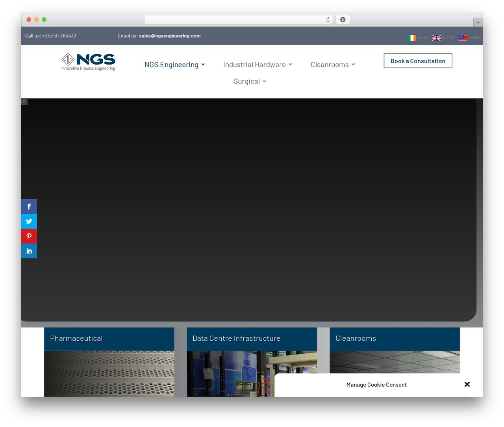Call the +353 61 364433 number
Screen dimensions: 504x427
[59, 36]
